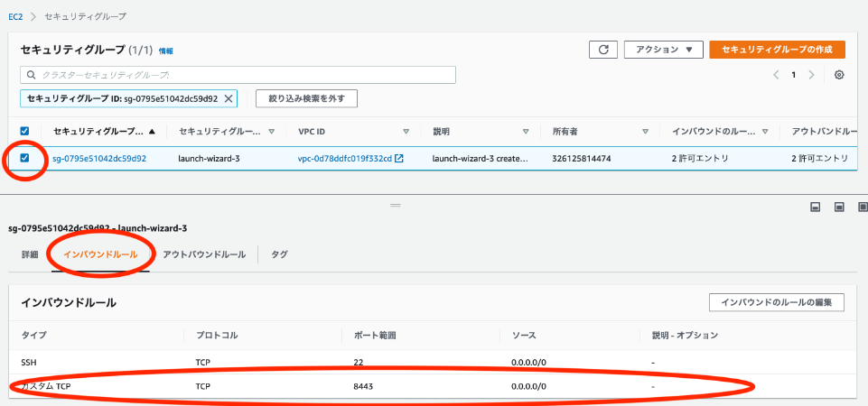Switch to the アウトバウンドルール tab
Screen dimensions: 868x406
tap(204, 254)
